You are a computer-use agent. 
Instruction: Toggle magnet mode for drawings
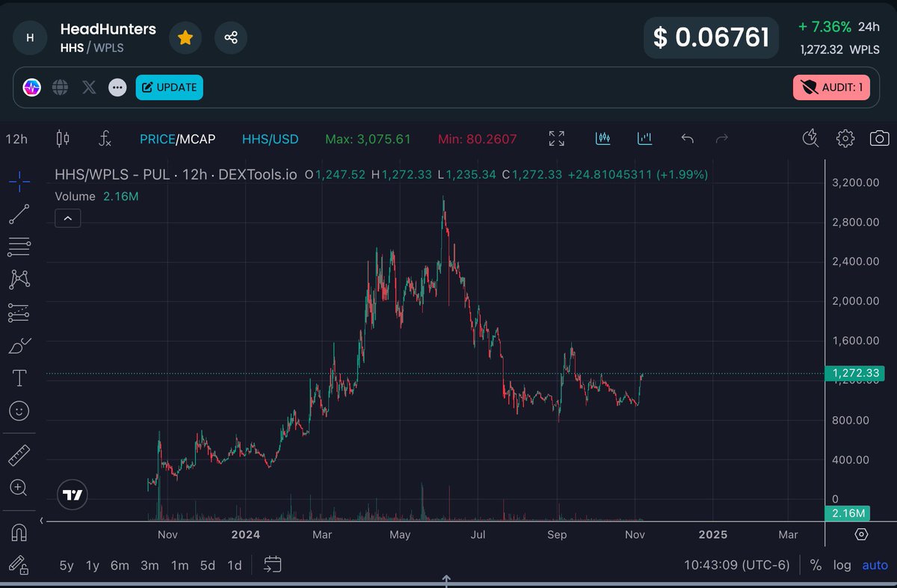19,533
